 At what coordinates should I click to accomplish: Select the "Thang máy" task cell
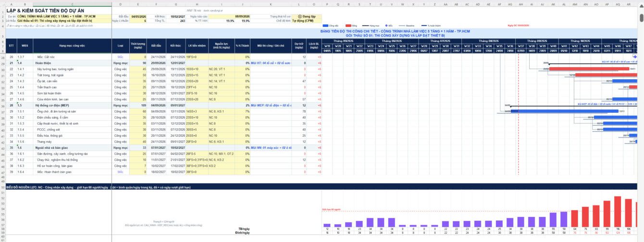point(73,142)
